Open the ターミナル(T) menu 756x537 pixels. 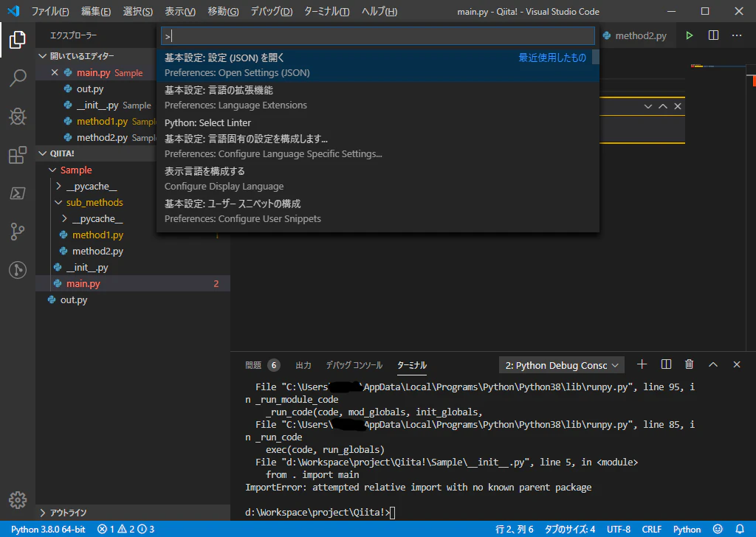tap(327, 11)
